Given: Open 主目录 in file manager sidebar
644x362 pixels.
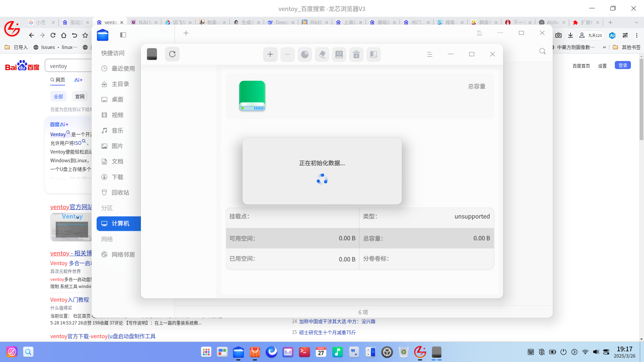Looking at the screenshot, I should 119,84.
